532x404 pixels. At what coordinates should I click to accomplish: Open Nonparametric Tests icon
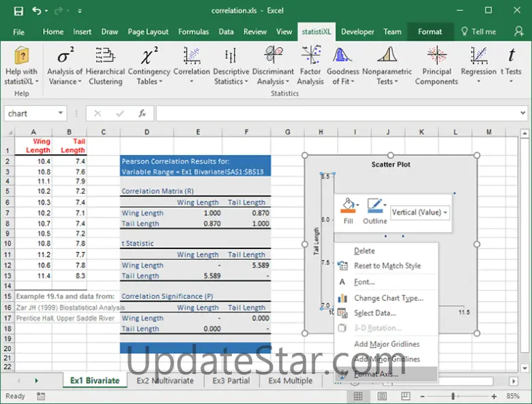(x=387, y=55)
